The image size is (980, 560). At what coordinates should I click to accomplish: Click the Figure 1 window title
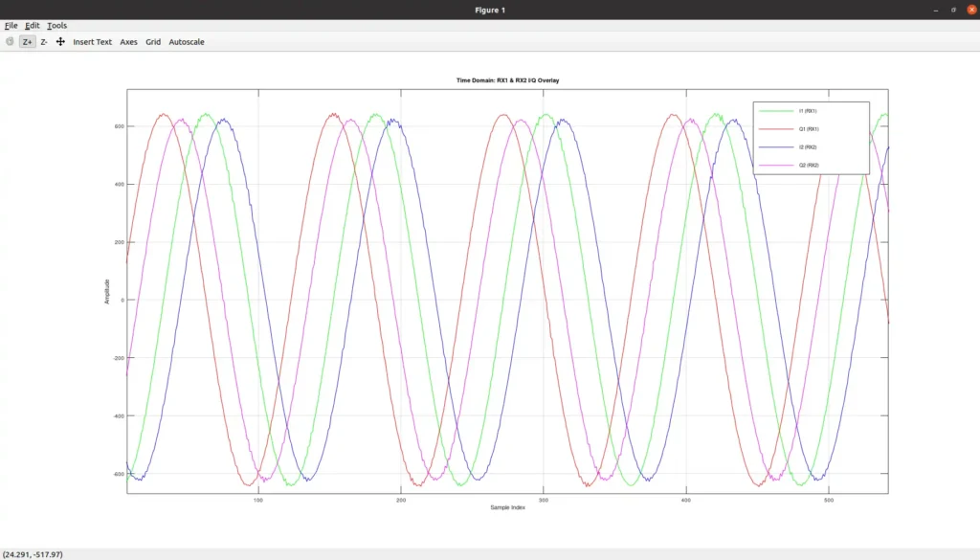click(x=490, y=10)
